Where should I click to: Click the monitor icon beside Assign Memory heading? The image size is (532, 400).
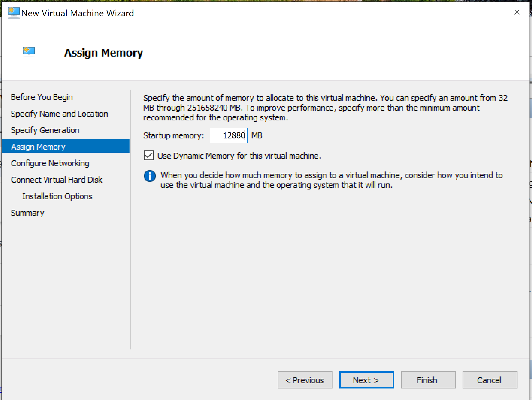click(x=29, y=51)
